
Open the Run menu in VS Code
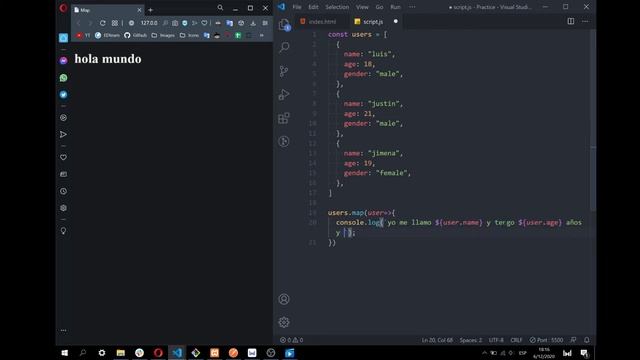click(396, 7)
